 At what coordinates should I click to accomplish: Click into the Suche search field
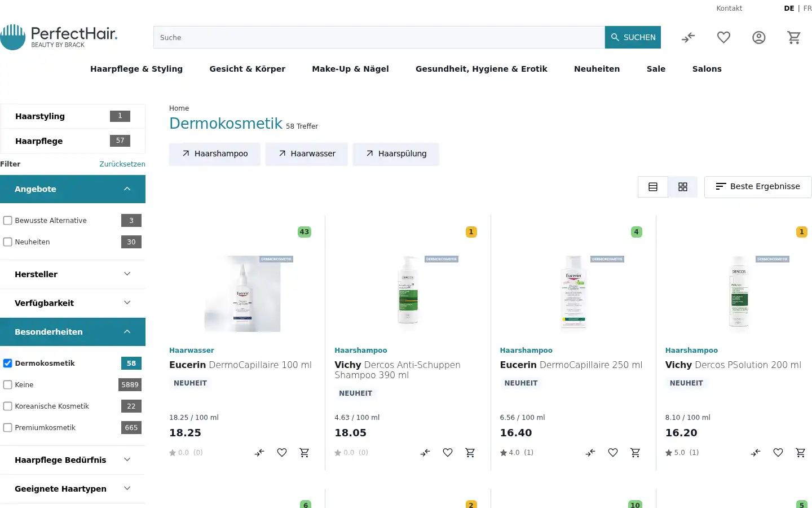point(379,37)
